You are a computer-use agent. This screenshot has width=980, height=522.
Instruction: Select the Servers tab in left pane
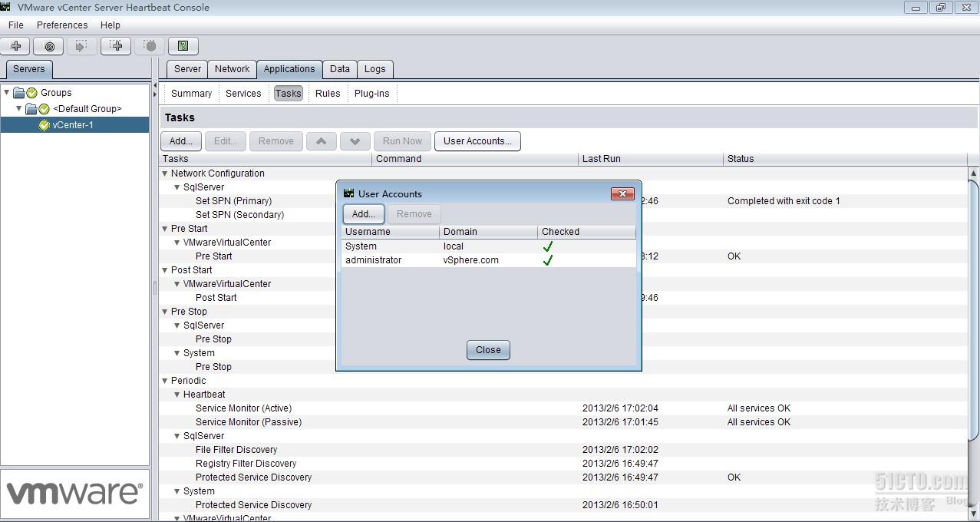29,69
